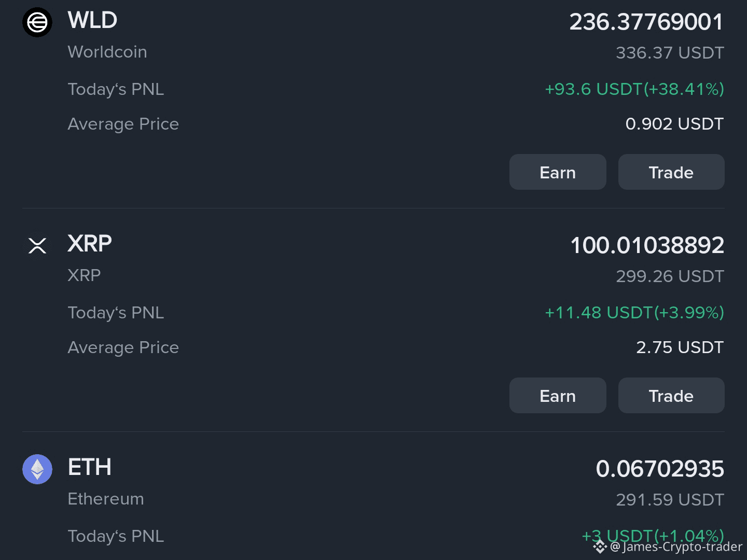Viewport: 747px width, 560px height.
Task: Click the ETH balance 0.06702935
Action: point(660,469)
